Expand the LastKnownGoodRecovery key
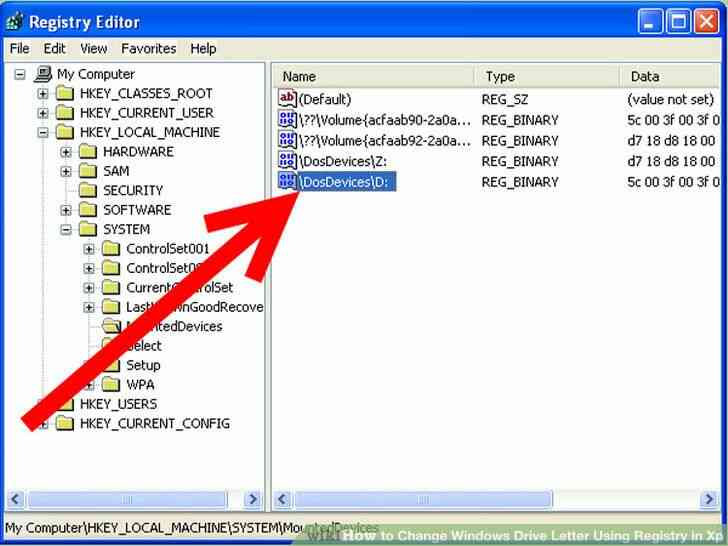728x546 pixels. click(89, 307)
